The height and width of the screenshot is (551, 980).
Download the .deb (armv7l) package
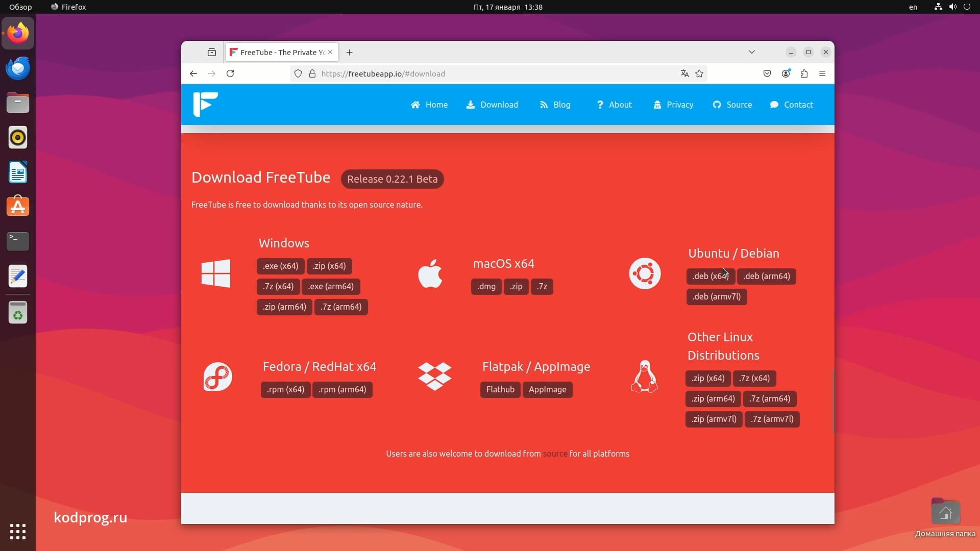pos(717,296)
